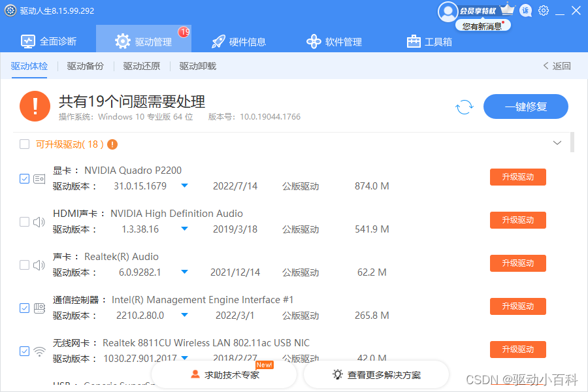Click the 2022/7/14 driver date
Image resolution: width=588 pixels, height=392 pixels.
click(235, 186)
